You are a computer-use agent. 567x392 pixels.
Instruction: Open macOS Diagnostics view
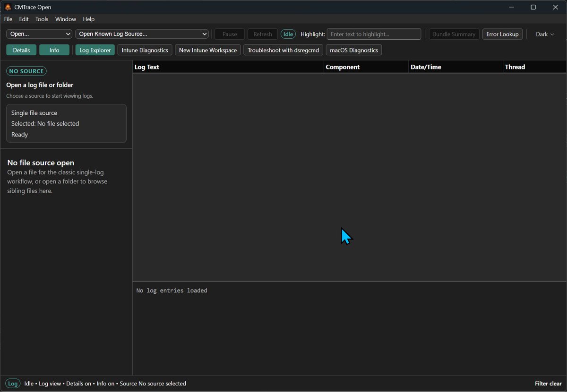tap(354, 50)
